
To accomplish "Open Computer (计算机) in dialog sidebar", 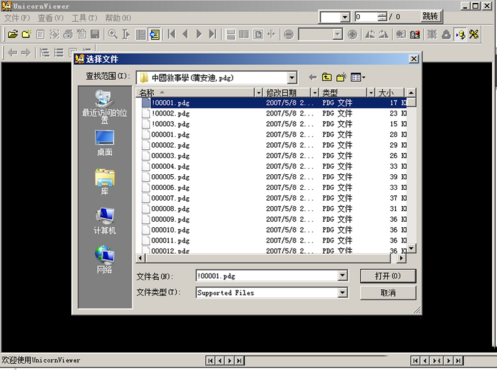I will 105,221.
